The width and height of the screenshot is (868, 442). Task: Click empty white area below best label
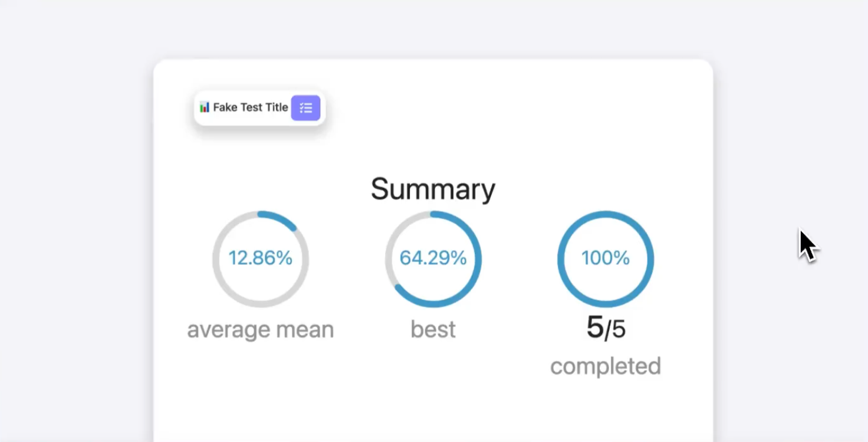point(433,389)
